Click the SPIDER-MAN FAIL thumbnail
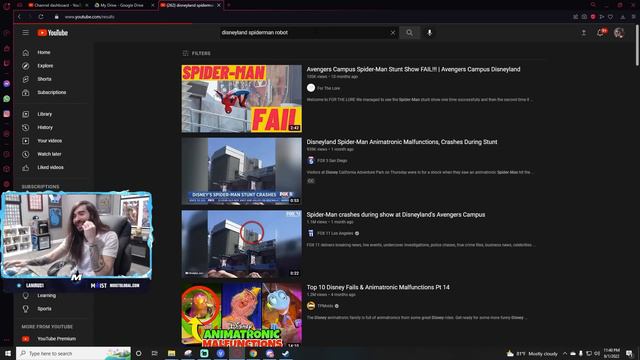640x360 pixels. (242, 98)
